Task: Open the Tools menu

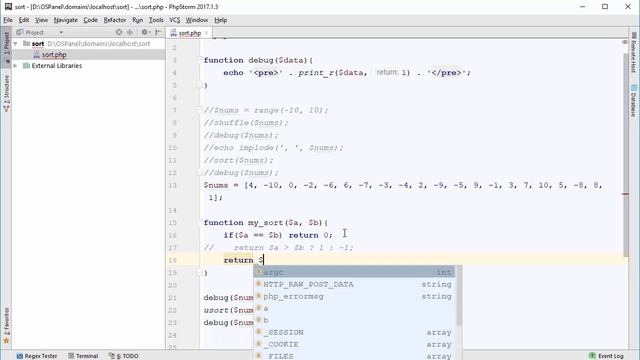Action: (156, 20)
